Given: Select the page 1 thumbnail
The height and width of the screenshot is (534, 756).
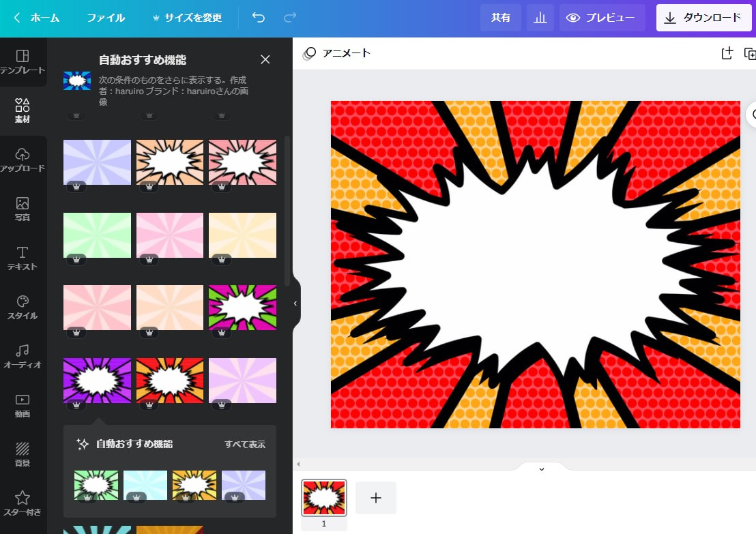Looking at the screenshot, I should tap(324, 497).
